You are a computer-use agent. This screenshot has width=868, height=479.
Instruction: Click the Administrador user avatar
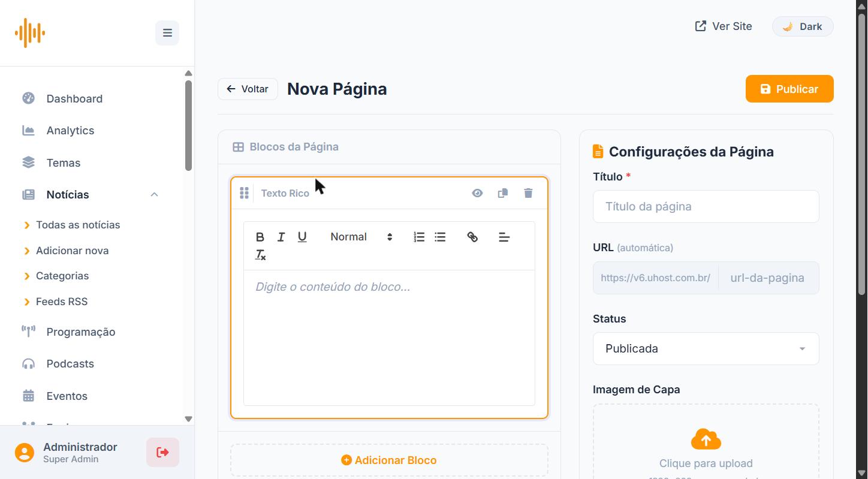[25, 453]
